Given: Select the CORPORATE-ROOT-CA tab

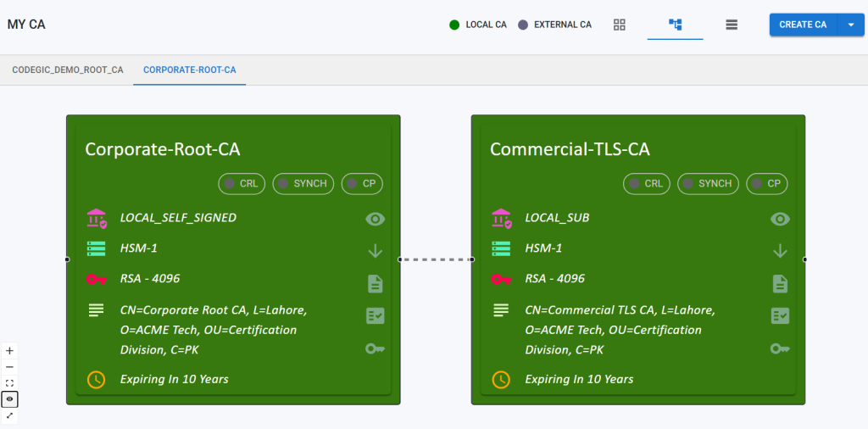Looking at the screenshot, I should [x=190, y=70].
